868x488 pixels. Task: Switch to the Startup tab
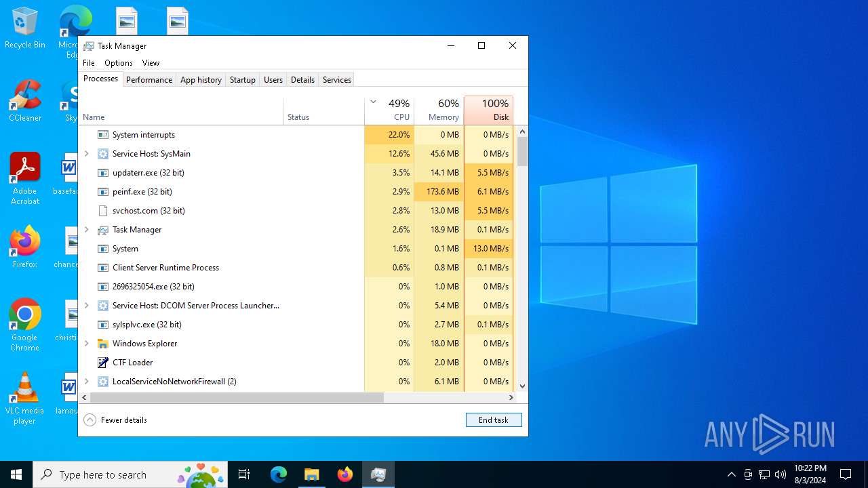coord(243,80)
